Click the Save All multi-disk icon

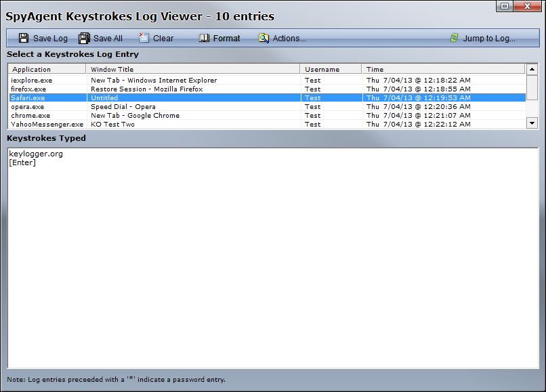pos(84,39)
